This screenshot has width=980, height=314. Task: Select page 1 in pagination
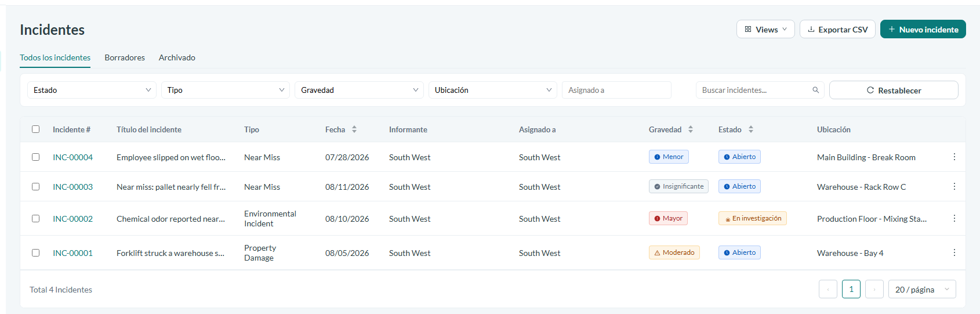(851, 289)
